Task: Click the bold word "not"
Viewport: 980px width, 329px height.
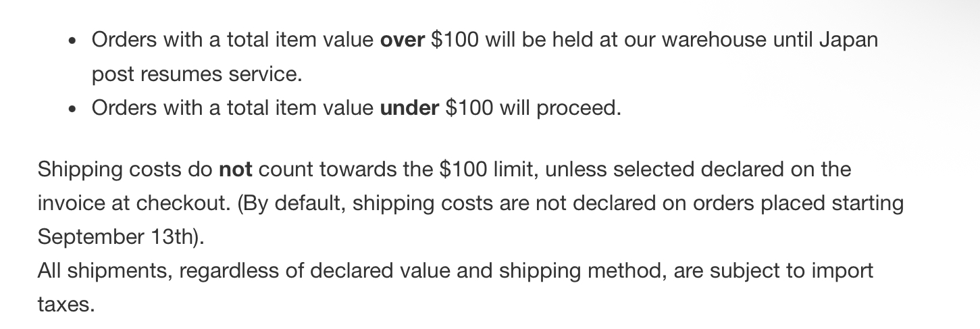Action: [x=236, y=169]
